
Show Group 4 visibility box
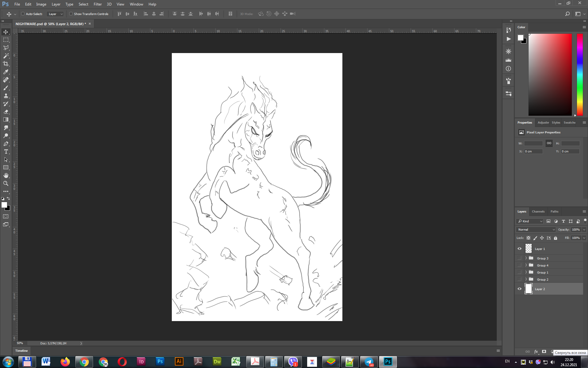coord(519,265)
